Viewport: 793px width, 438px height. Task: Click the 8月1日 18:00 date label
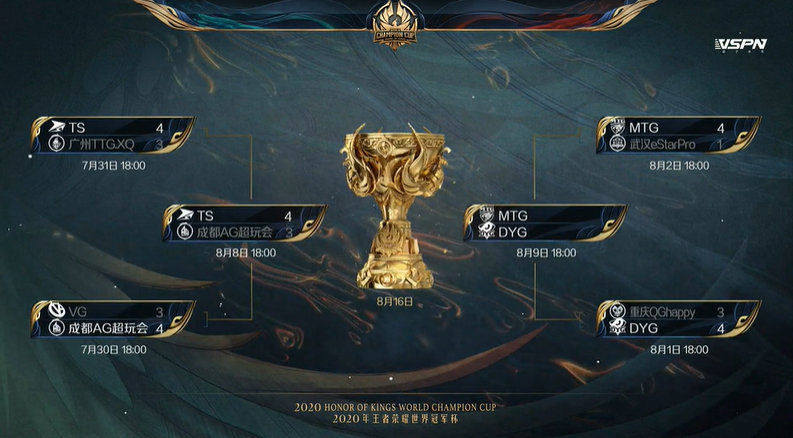click(x=679, y=349)
